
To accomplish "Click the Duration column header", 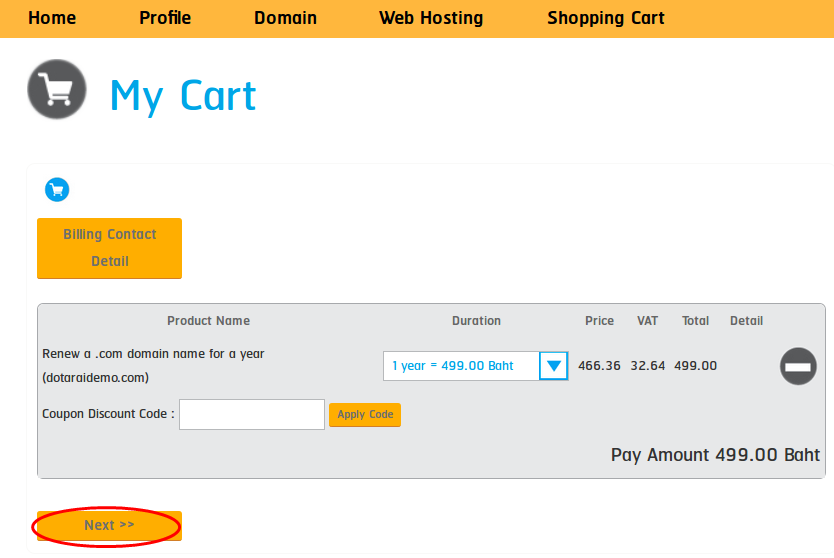I will (477, 321).
